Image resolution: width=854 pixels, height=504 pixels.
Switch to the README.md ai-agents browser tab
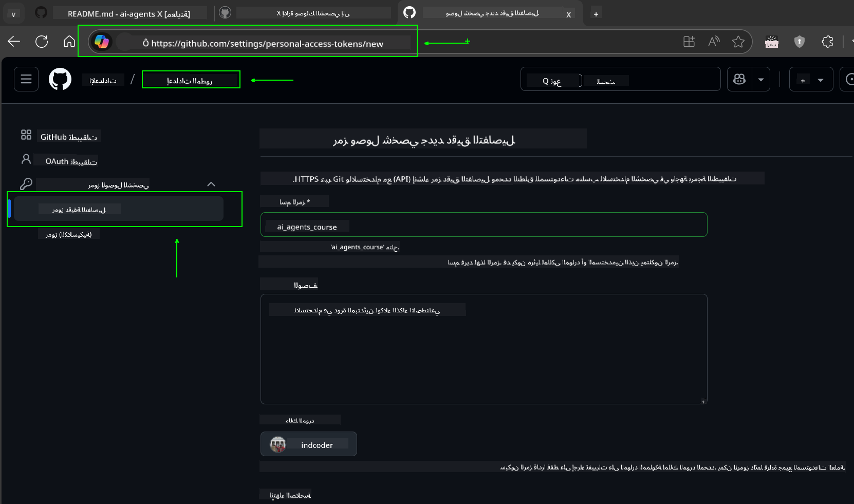(x=120, y=13)
